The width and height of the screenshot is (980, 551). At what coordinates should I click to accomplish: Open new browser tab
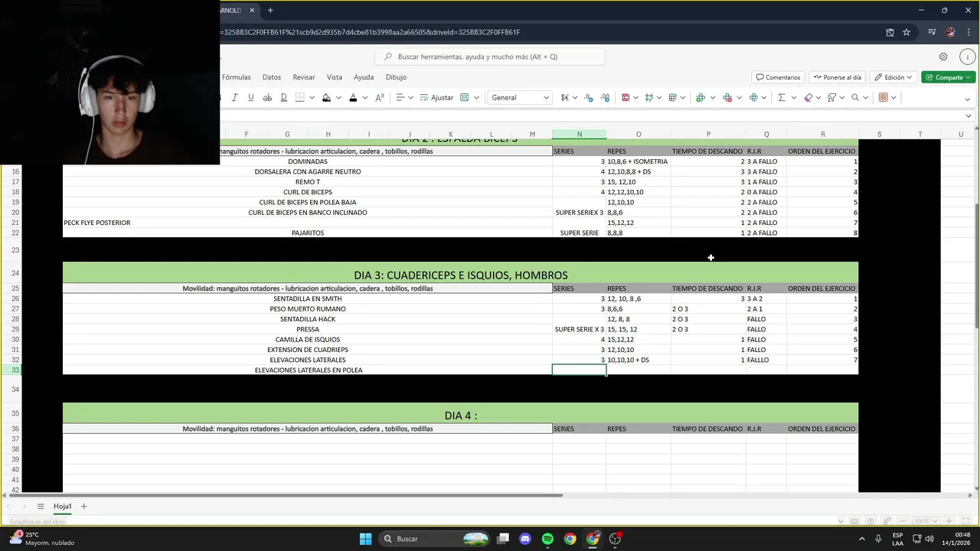[270, 10]
